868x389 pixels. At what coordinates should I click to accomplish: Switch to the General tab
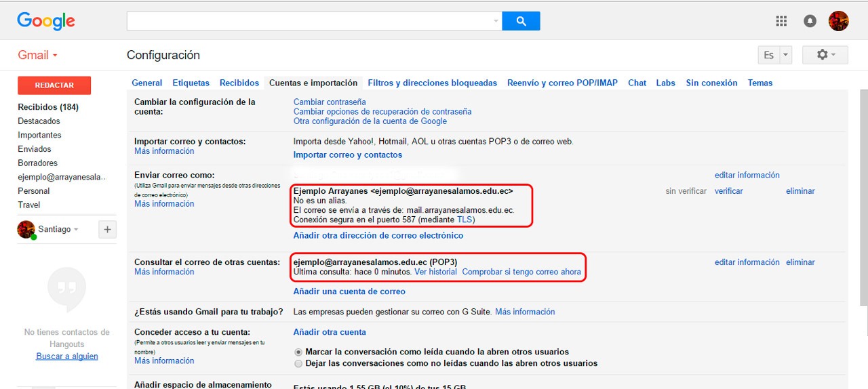146,83
